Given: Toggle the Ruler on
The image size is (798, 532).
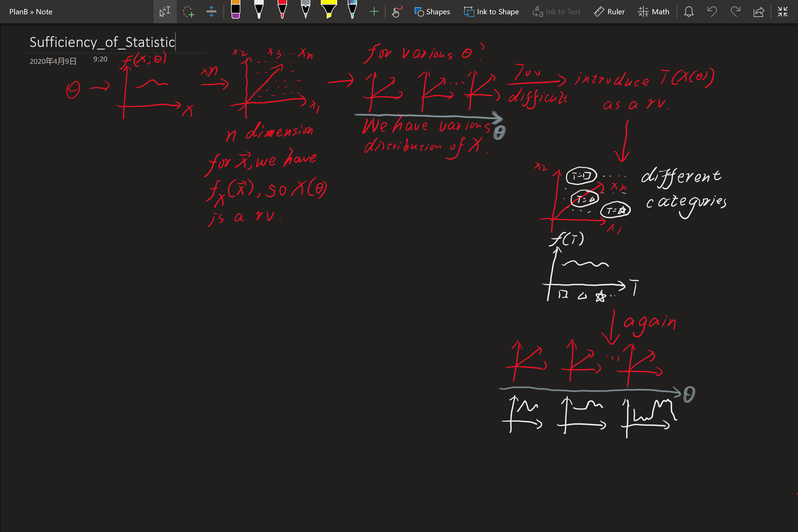Looking at the screenshot, I should (x=609, y=11).
